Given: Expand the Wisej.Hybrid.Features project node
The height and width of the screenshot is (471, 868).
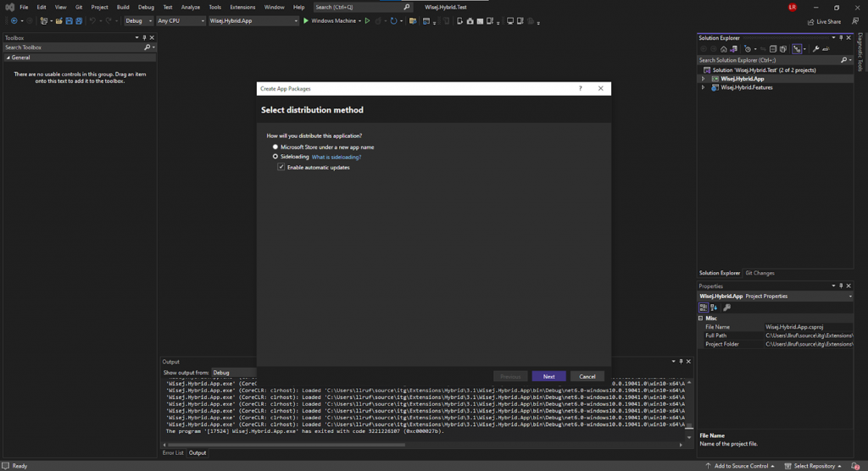Looking at the screenshot, I should (703, 87).
